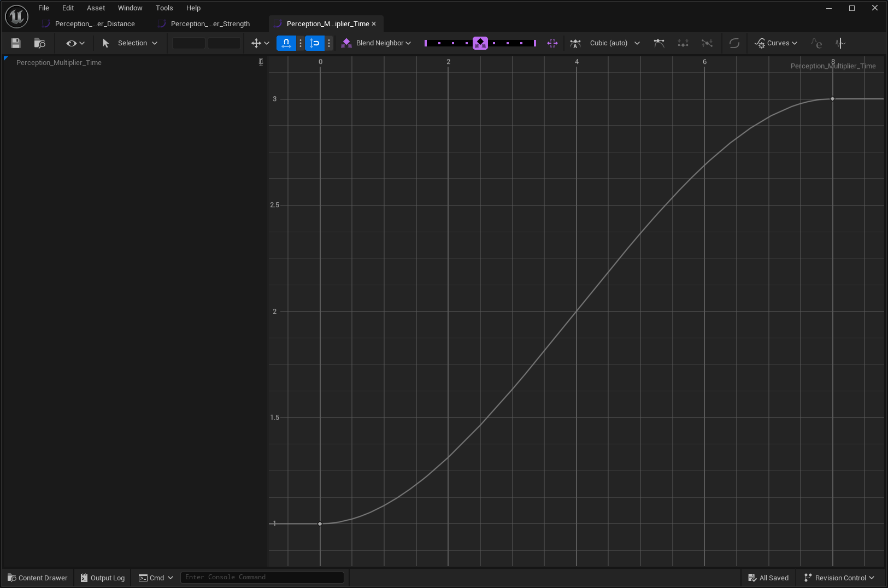Toggle weighted tangents on selected keys
The width and height of the screenshot is (888, 588).
point(660,43)
